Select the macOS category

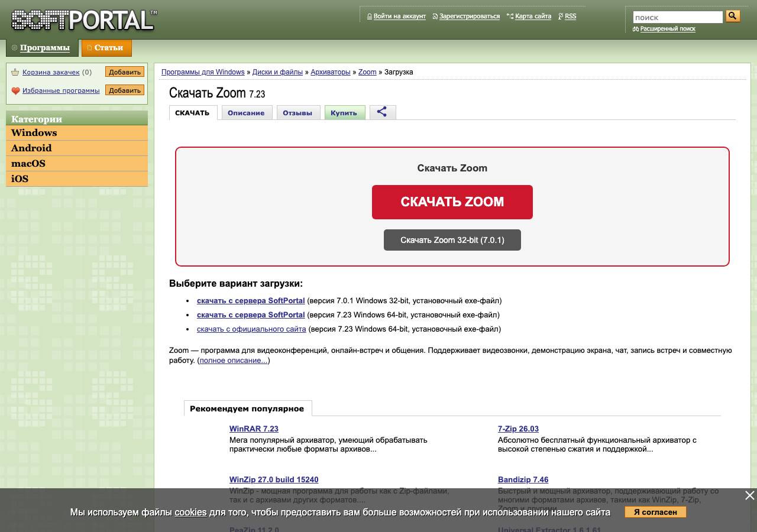(x=77, y=164)
